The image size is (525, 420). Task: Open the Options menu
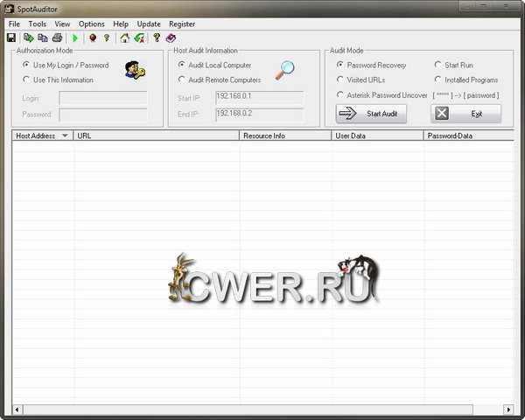pos(91,24)
